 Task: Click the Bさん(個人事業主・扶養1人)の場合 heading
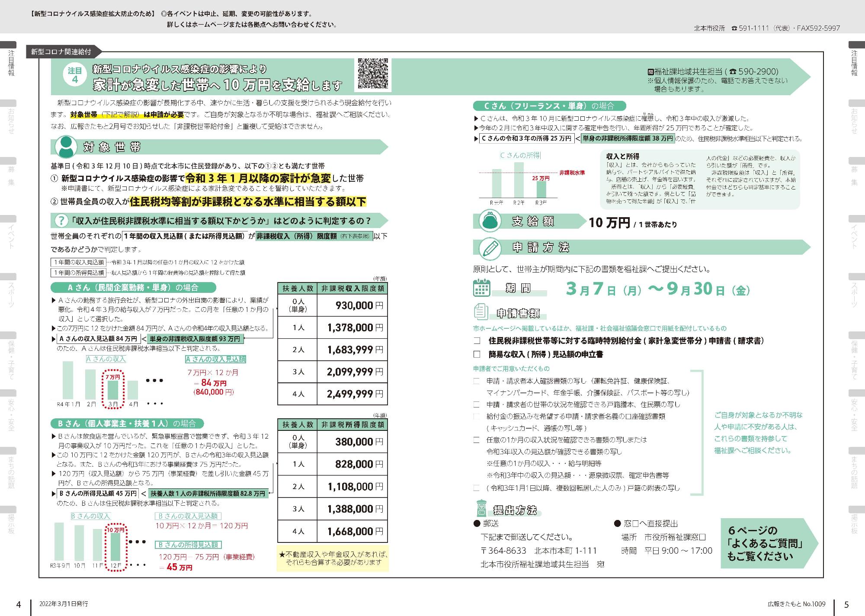pyautogui.click(x=128, y=423)
